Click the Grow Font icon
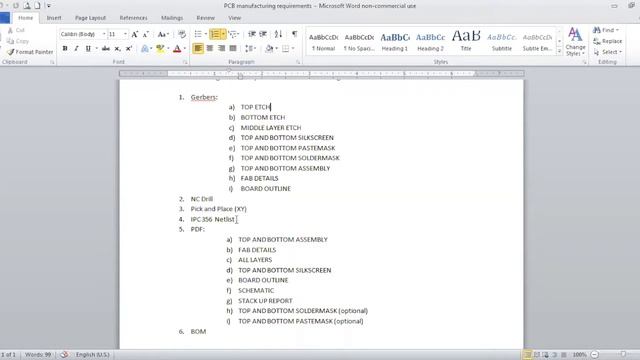Viewport: 640px width, 360px height. click(x=134, y=34)
